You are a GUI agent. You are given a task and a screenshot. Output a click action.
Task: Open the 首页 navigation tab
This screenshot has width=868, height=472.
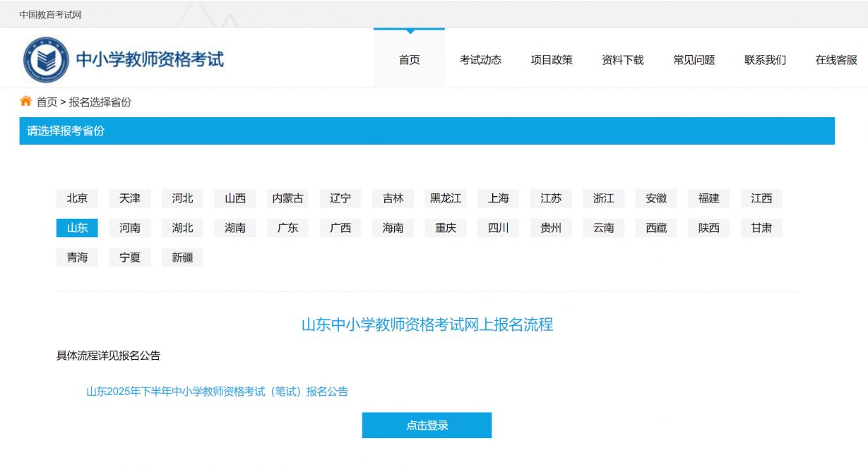409,60
